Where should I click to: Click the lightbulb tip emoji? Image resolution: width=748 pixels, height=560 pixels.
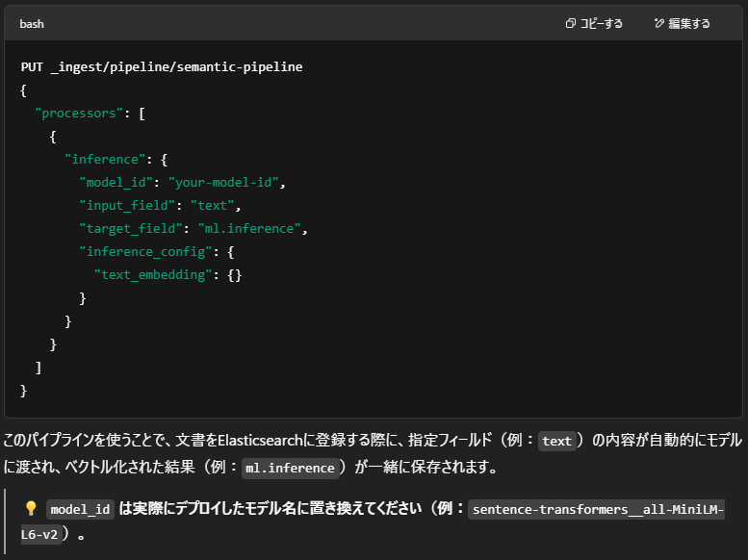(31, 508)
